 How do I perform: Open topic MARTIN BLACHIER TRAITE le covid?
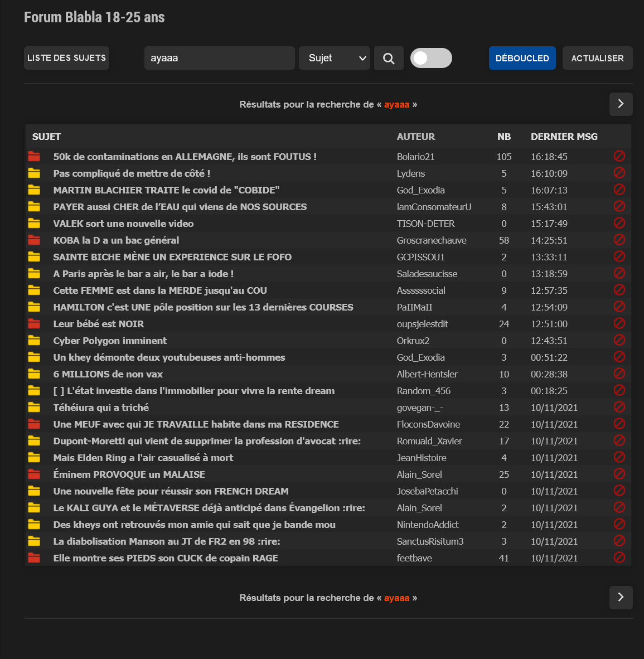[167, 190]
